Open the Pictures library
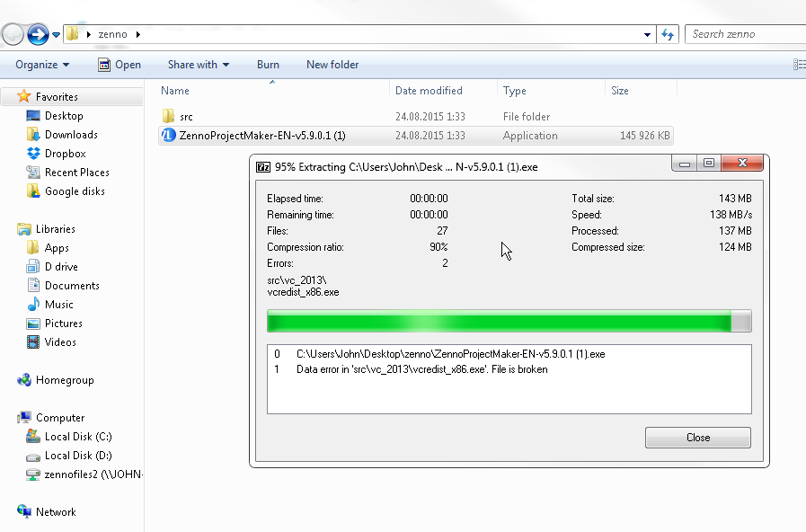Viewport: 806px width, 532px height. (x=63, y=324)
